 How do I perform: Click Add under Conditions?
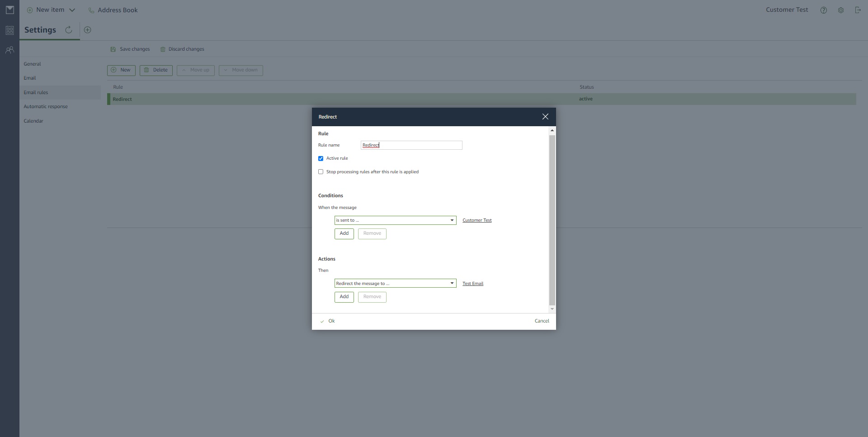(x=344, y=233)
